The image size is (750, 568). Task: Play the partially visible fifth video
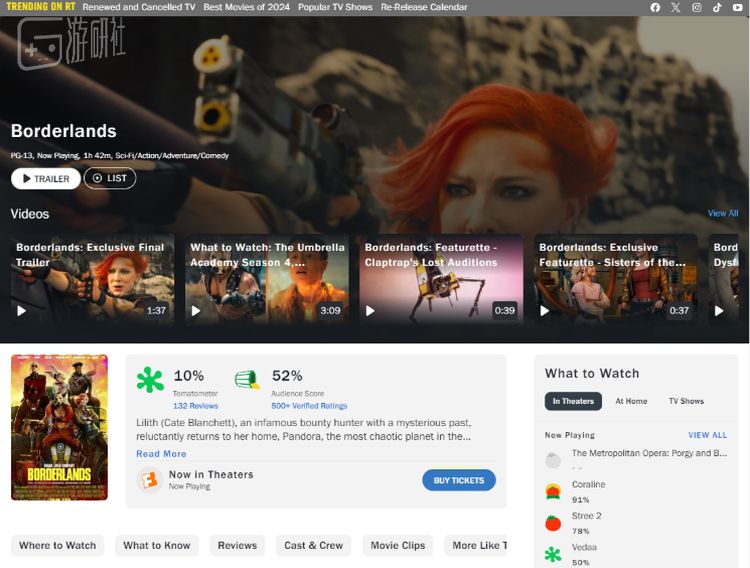pos(719,311)
